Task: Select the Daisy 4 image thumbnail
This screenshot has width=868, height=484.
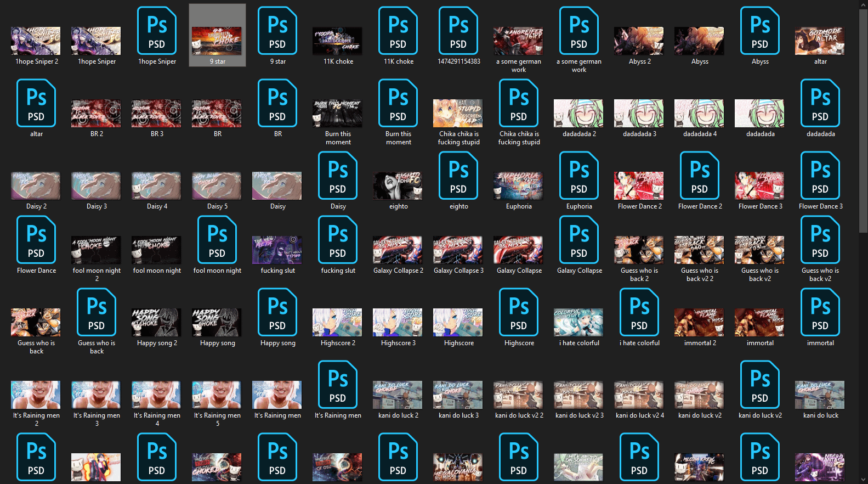Action: pyautogui.click(x=156, y=186)
